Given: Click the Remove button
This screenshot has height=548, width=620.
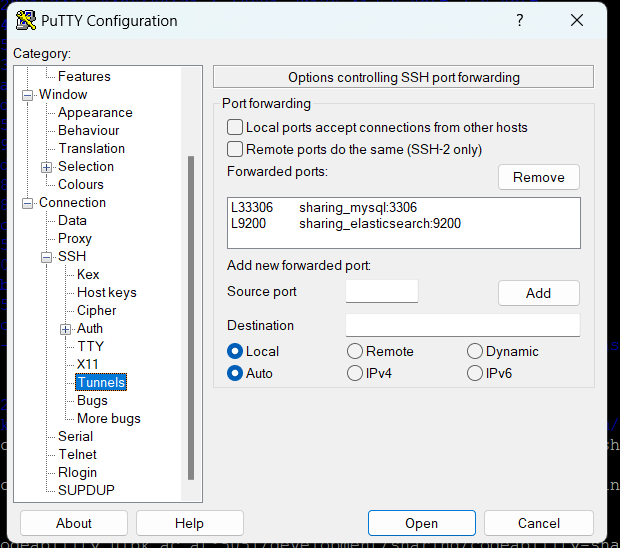Looking at the screenshot, I should tap(539, 177).
